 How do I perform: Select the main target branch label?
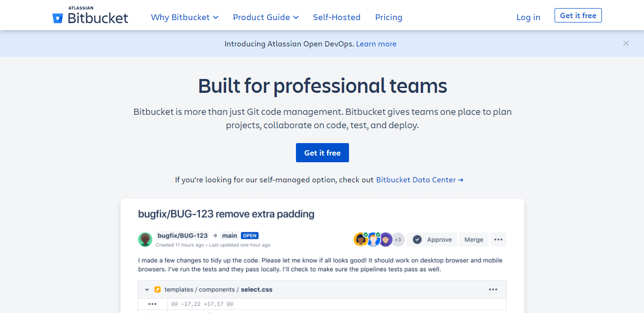229,235
